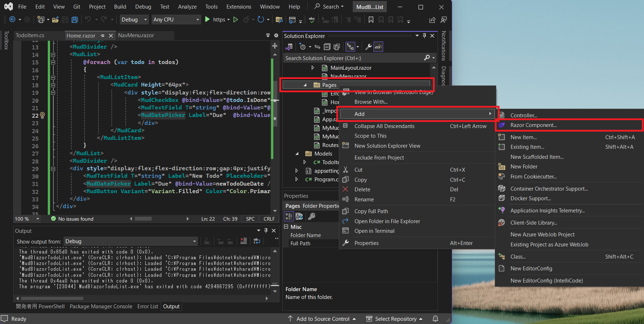Screen dimensions: 644x324
Task: Open the 100 % zoom level dropdown
Action: click(x=27, y=219)
